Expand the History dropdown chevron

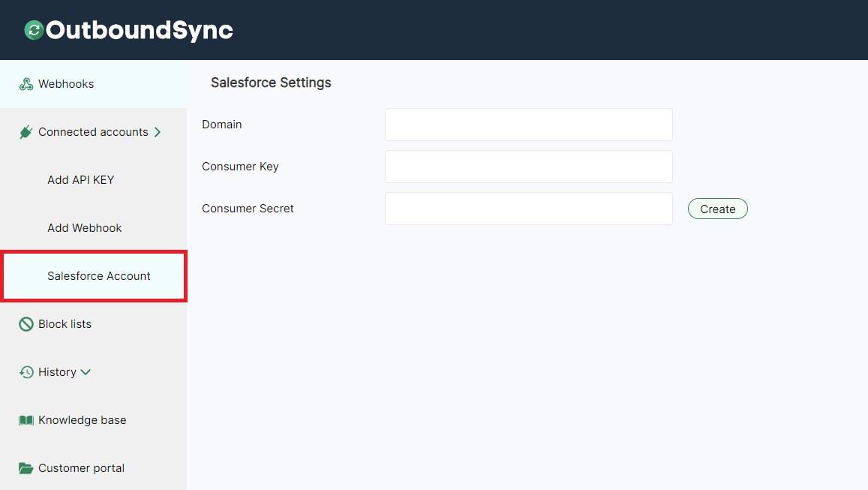(86, 372)
